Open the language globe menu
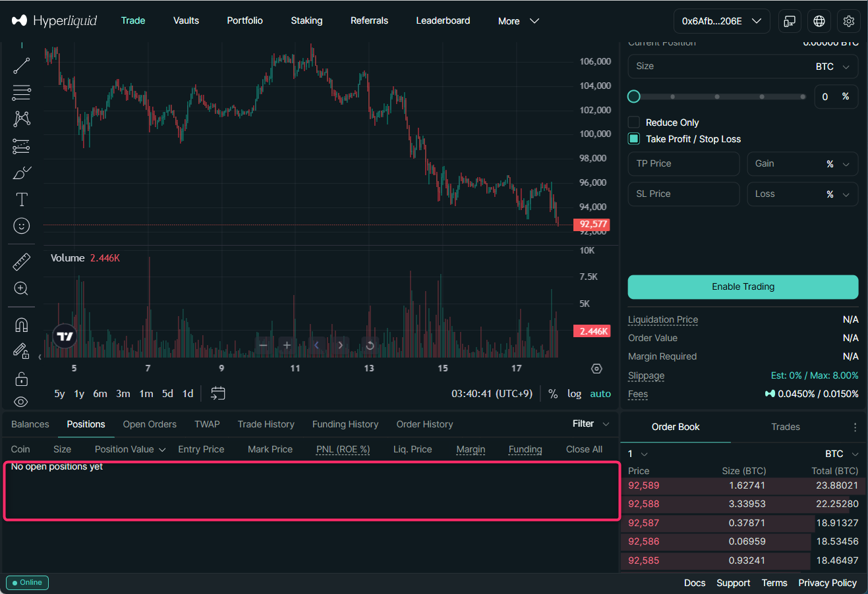Screen dimensions: 868x594 click(x=819, y=21)
